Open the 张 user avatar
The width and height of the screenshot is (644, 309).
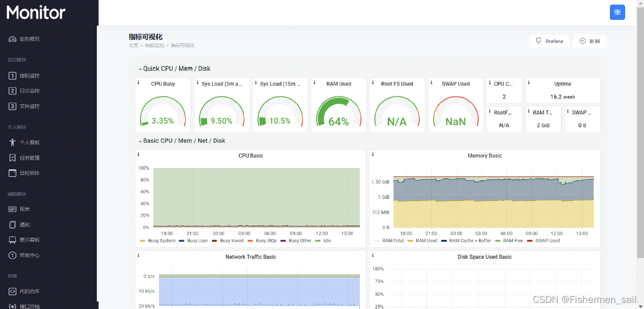coord(618,12)
